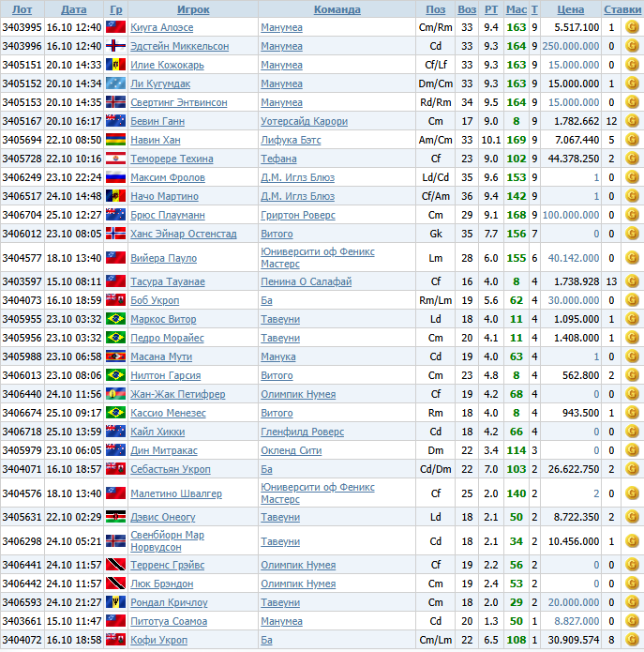Click the coin icon in Тасура Тауанае's row
644x652 pixels.
(633, 281)
